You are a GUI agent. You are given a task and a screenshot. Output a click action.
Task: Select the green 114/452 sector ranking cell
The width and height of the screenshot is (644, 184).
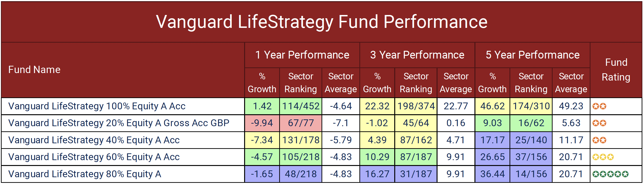pyautogui.click(x=300, y=106)
